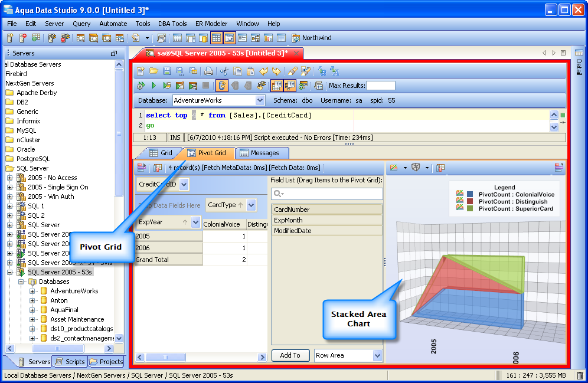588x383 pixels.
Task: Switch to the Grid results tab
Action: (x=161, y=153)
